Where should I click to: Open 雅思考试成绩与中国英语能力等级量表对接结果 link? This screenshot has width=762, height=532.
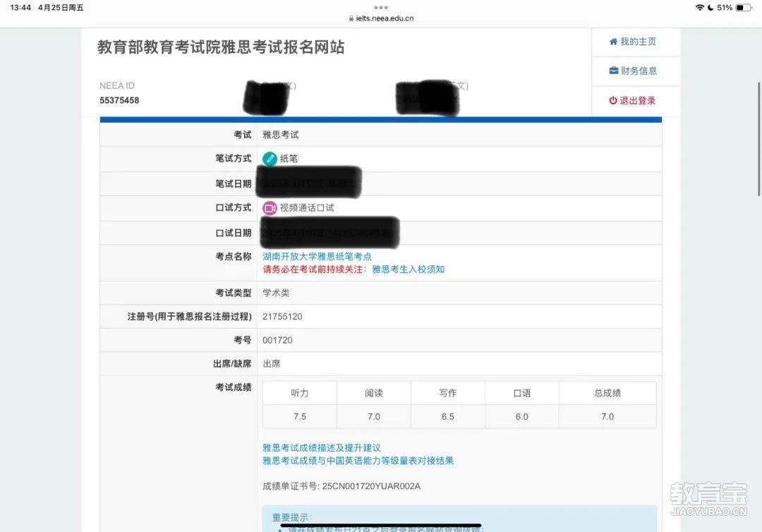click(x=358, y=461)
